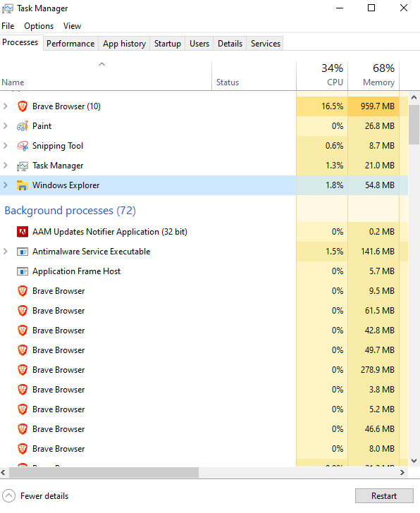Click the 'Background processes (72)' heading
420x513 pixels.
click(70, 211)
